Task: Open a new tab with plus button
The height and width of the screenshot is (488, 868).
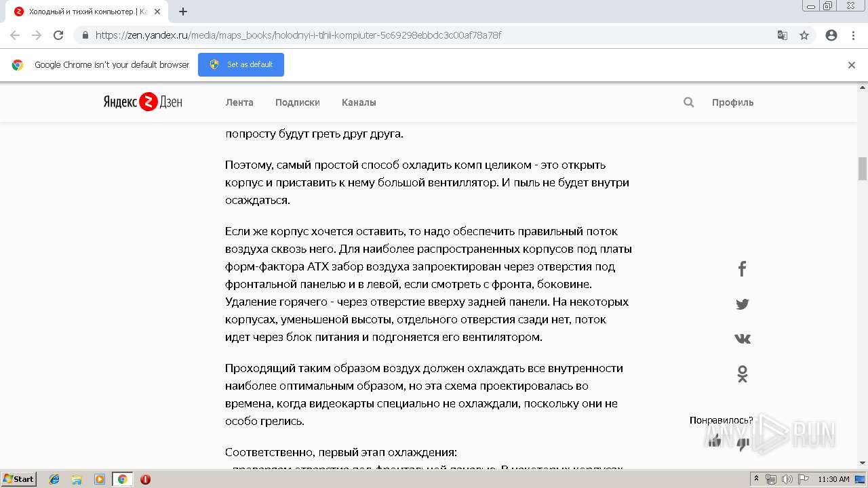Action: (183, 12)
